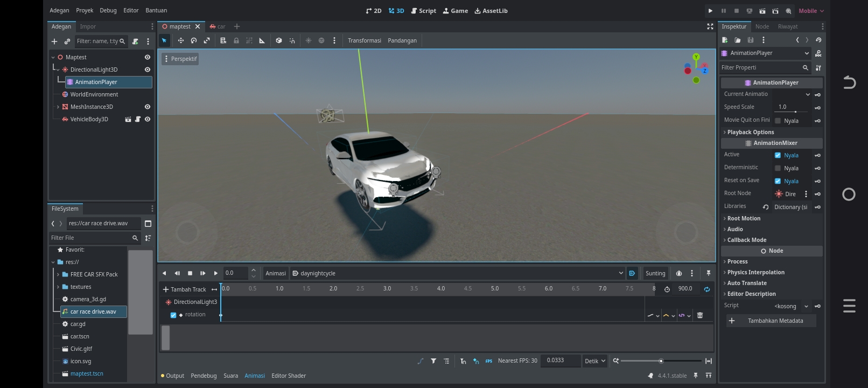Open the daynightcycle animation dropdown
Screen dimensions: 868x388
[x=457, y=273]
